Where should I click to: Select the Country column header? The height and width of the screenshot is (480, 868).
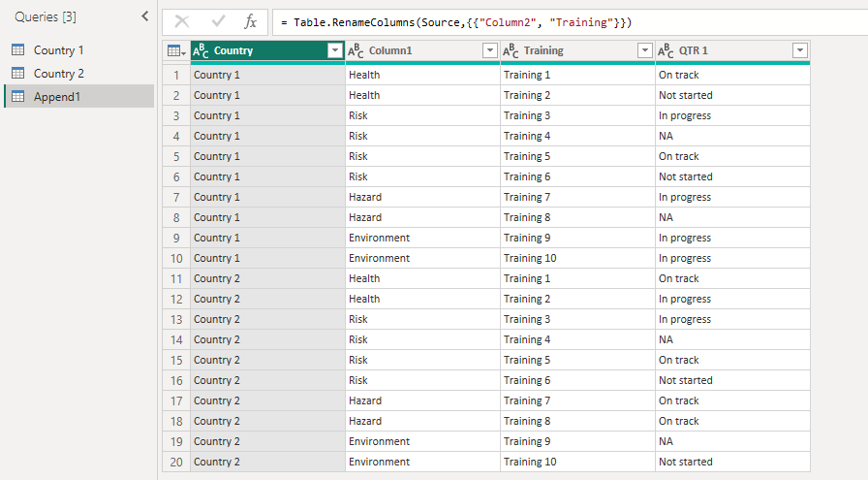(267, 51)
